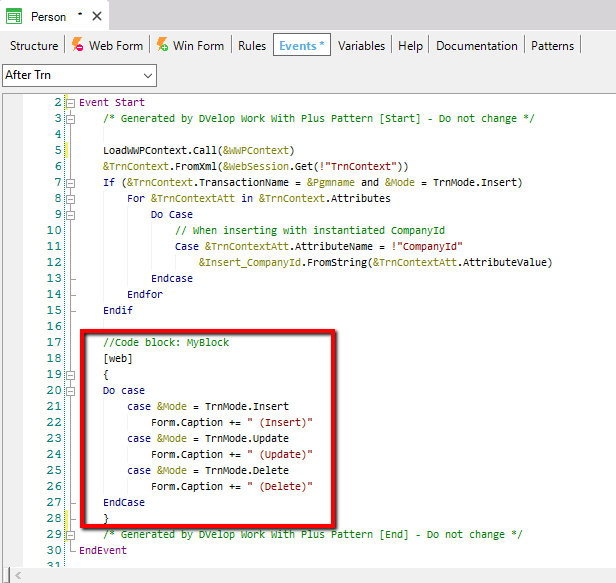Collapse the Do case on line 20
616x583 pixels.
click(70, 391)
